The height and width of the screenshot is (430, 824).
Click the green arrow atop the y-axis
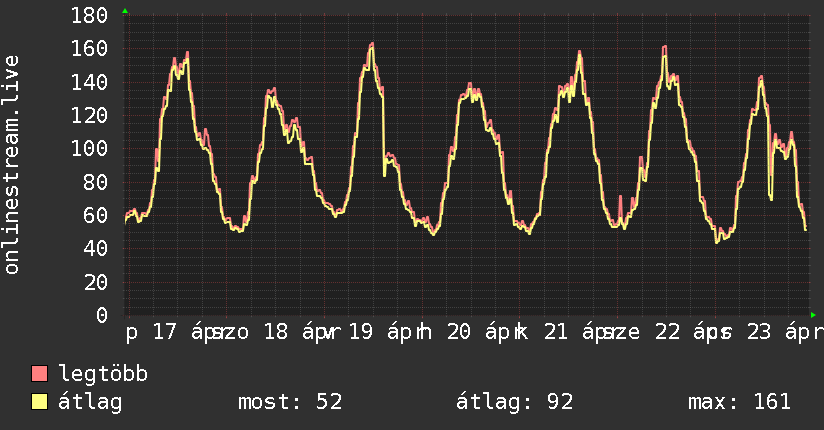coord(125,11)
